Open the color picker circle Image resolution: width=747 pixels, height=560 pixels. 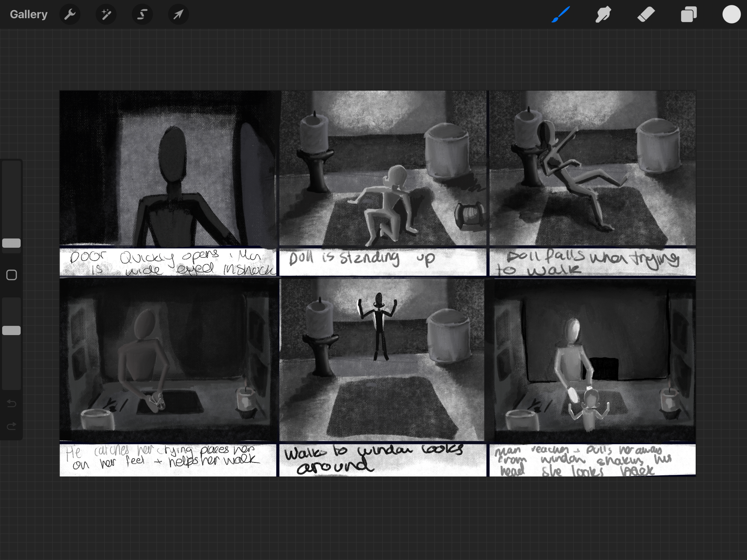(731, 15)
